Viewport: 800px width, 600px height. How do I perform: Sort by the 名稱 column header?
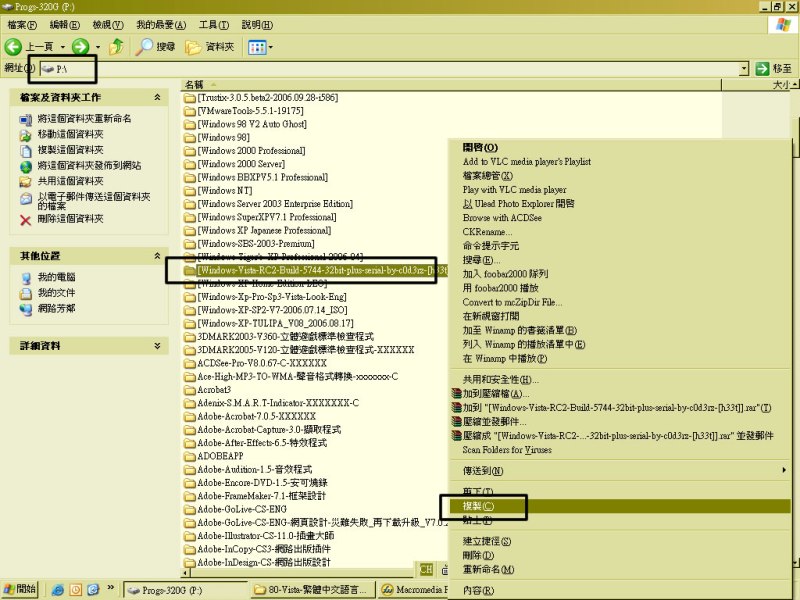click(194, 85)
